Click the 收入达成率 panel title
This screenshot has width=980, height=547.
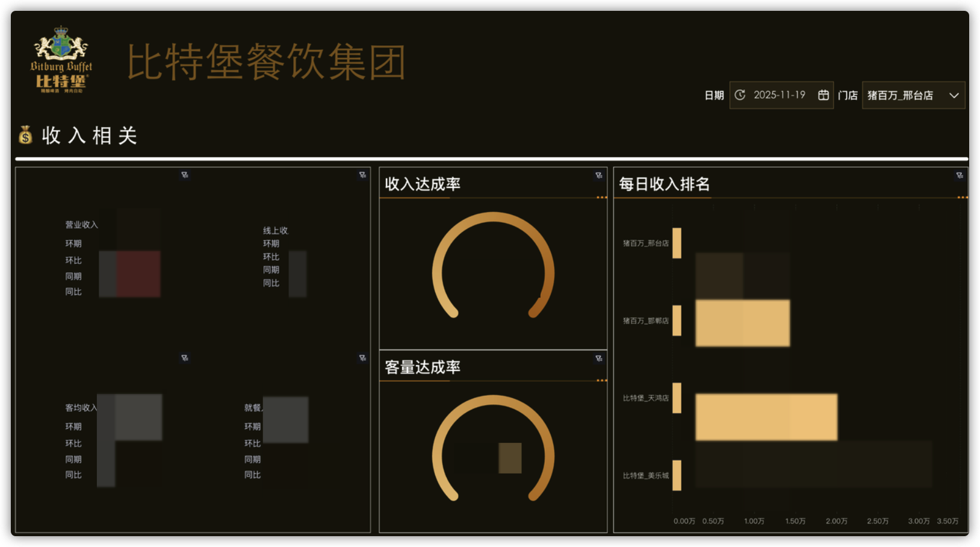(x=423, y=184)
